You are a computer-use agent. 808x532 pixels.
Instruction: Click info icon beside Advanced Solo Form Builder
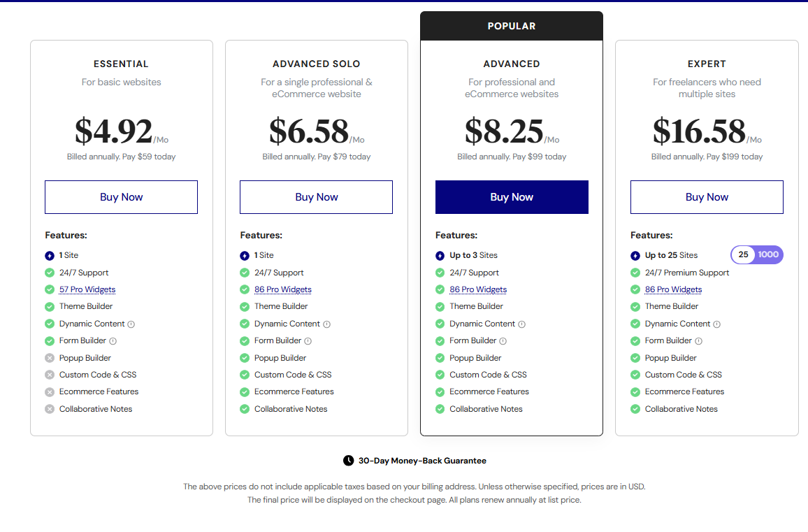308,341
